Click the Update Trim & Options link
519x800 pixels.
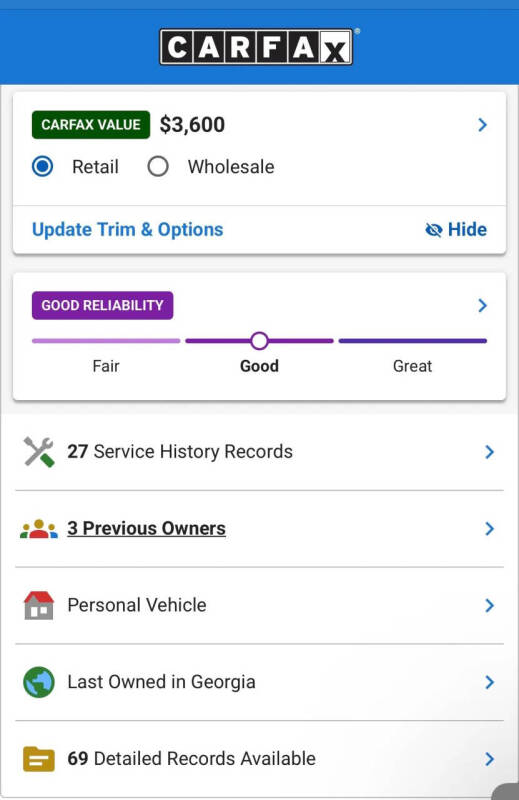(128, 230)
